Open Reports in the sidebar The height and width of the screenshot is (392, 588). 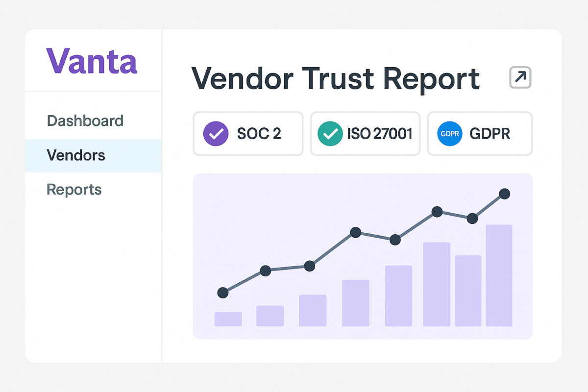click(x=74, y=190)
